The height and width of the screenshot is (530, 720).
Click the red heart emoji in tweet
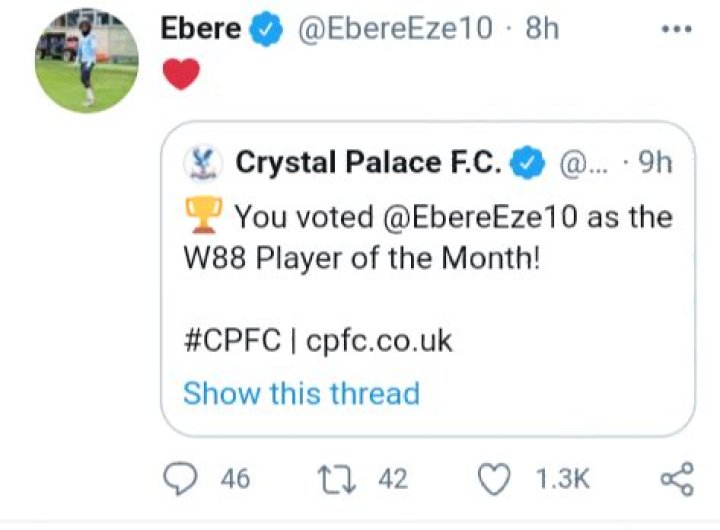click(180, 74)
